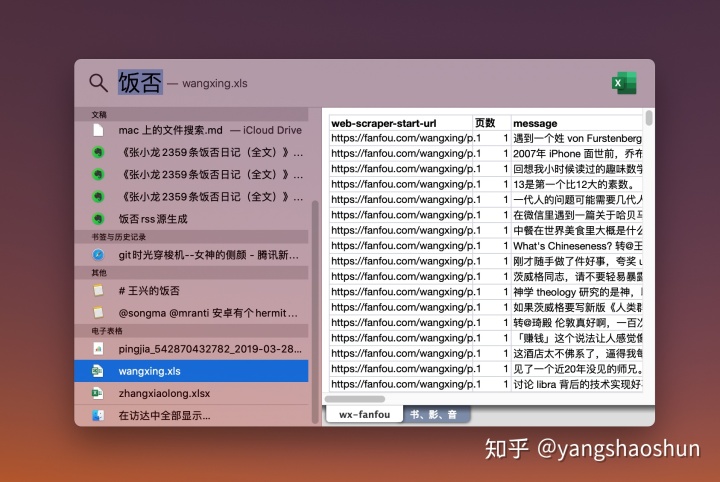Click Excel icon of zhangxiaolong.xlsx row
The height and width of the screenshot is (482, 720).
pos(98,393)
